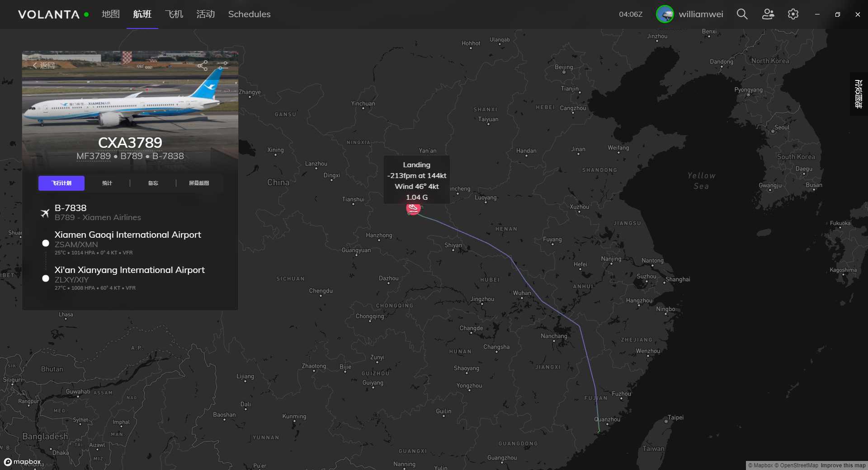Open the 活动 activity tab
Image resolution: width=868 pixels, height=470 pixels.
tap(206, 14)
